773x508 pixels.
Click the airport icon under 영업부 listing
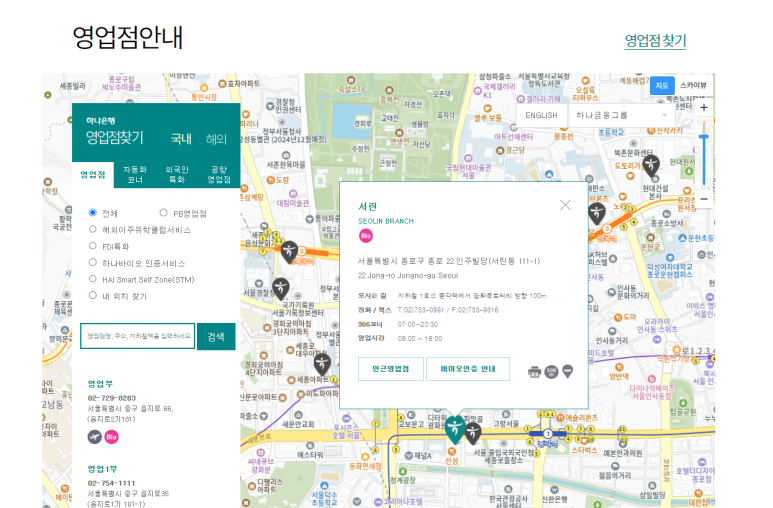click(95, 437)
